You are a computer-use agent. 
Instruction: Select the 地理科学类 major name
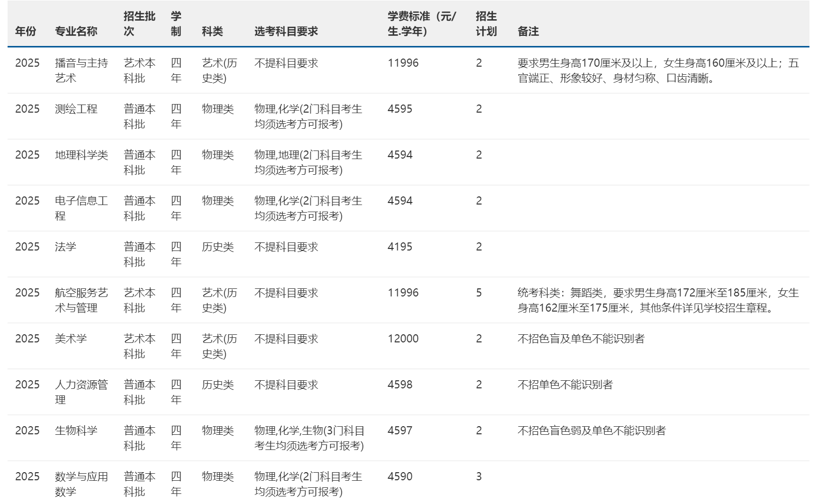[x=81, y=155]
